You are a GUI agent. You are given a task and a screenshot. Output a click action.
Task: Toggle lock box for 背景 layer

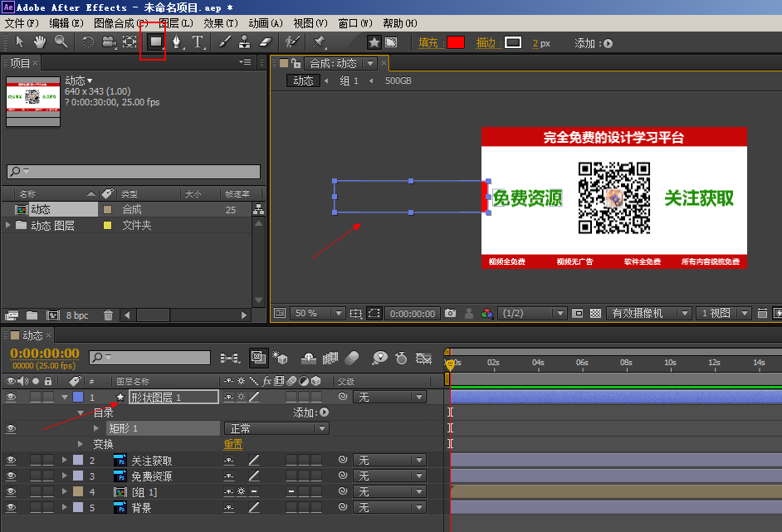tap(48, 508)
